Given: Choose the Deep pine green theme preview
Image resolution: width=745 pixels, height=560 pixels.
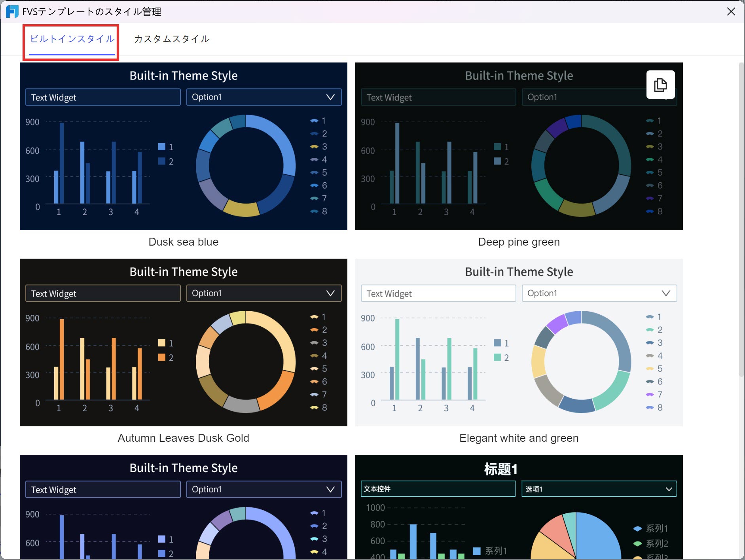Looking at the screenshot, I should click(x=519, y=146).
